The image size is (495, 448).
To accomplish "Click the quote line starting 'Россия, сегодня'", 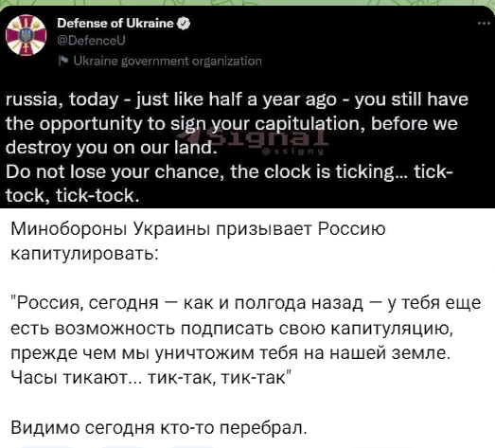I will point(245,303).
